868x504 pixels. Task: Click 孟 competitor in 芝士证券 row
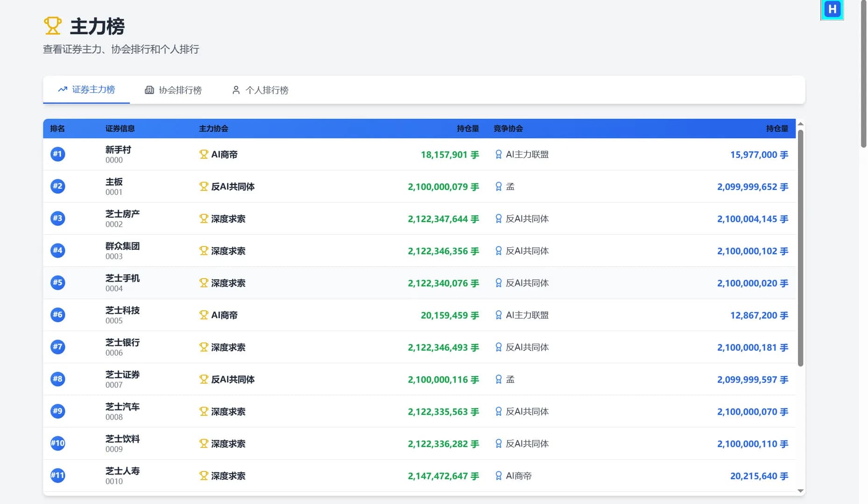[510, 379]
